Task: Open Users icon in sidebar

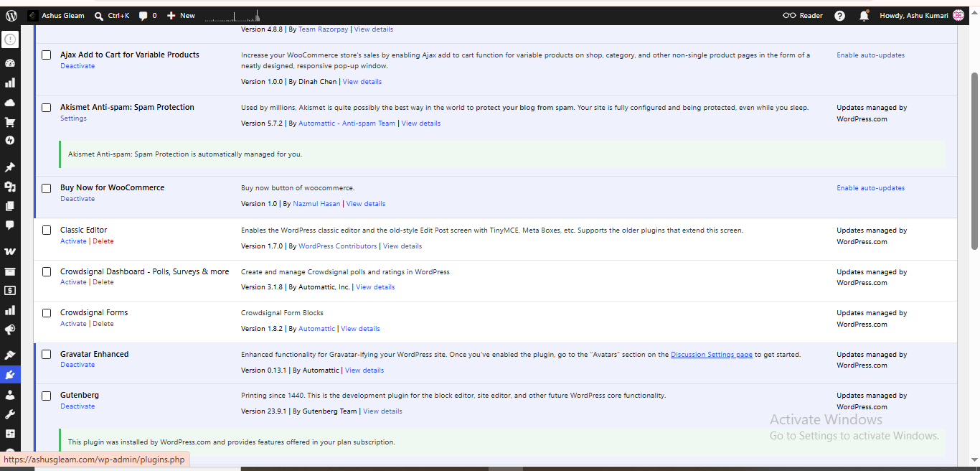Action: coord(10,394)
